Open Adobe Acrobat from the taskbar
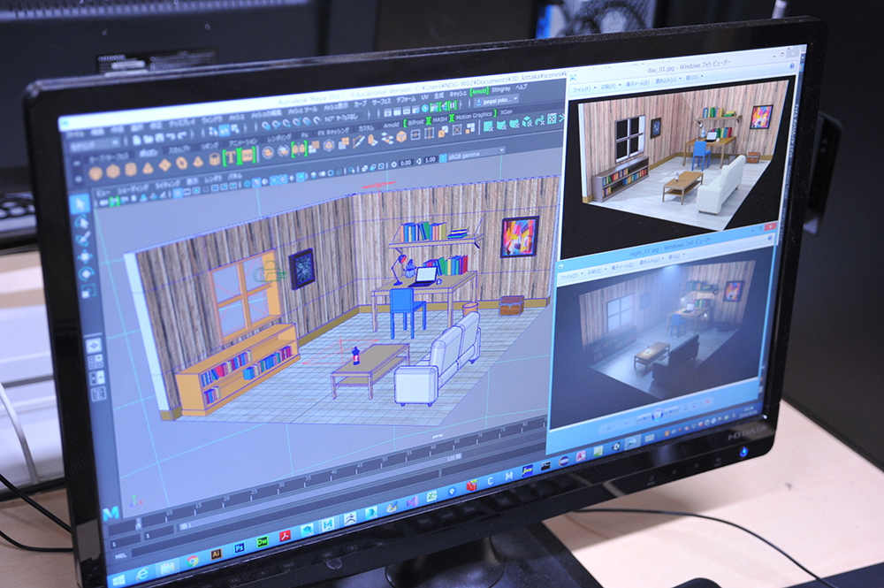 (286, 535)
